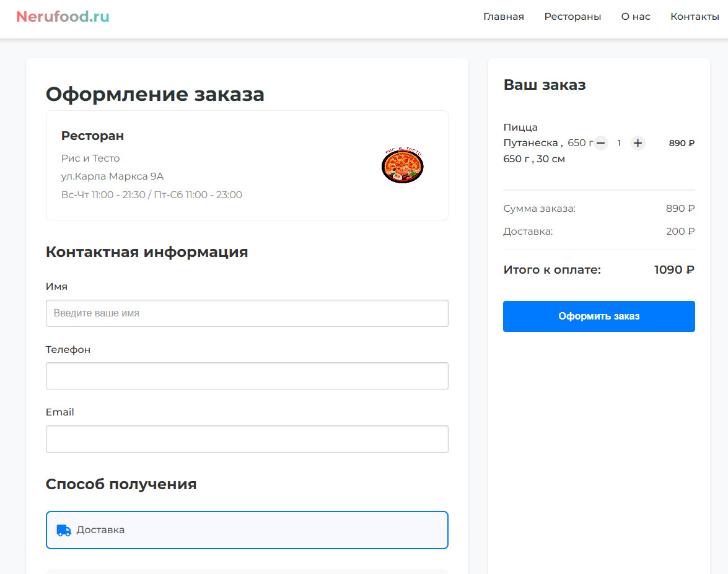The height and width of the screenshot is (574, 728).
Task: Click the Сумма заказа label
Action: pos(540,208)
